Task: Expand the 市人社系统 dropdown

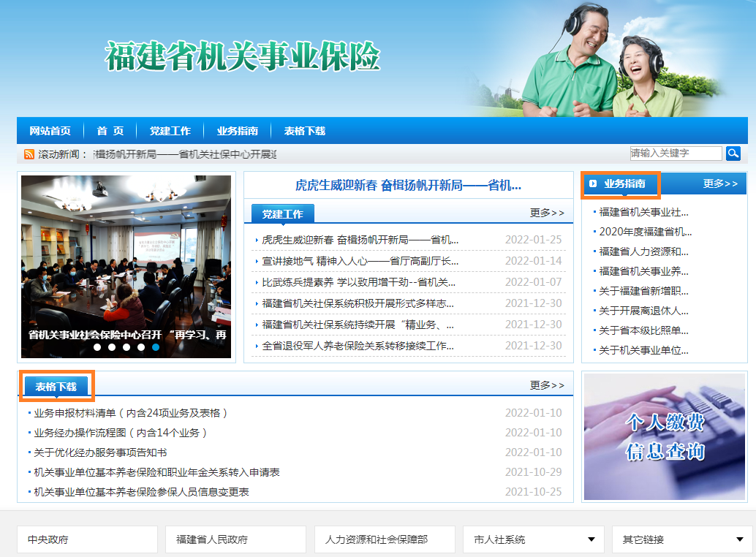Action: [x=591, y=539]
